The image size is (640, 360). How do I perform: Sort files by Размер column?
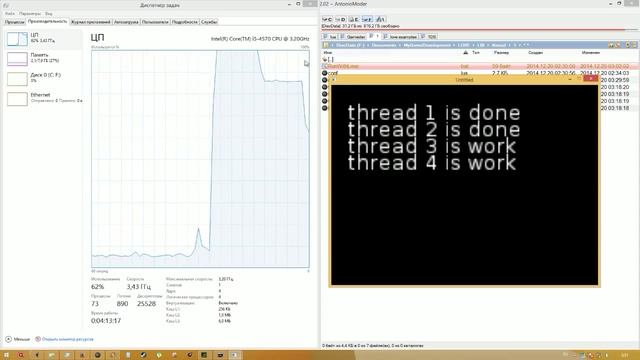click(x=501, y=53)
